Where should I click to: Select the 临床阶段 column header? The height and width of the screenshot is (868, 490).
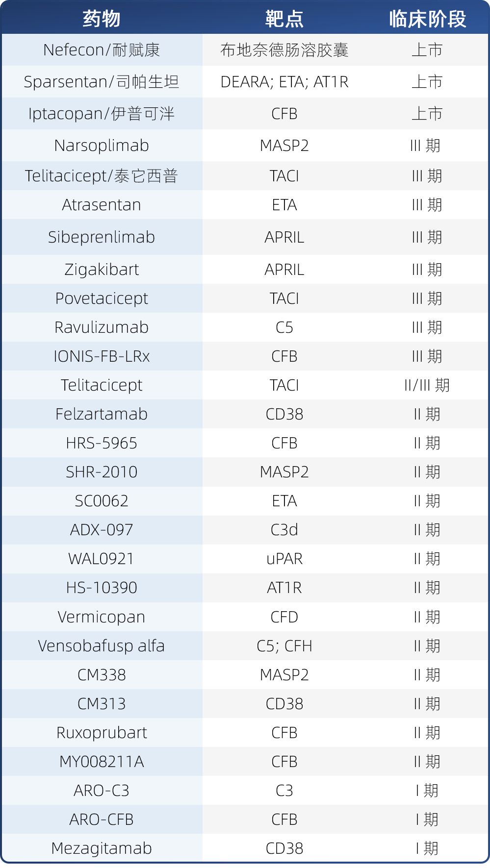[427, 19]
